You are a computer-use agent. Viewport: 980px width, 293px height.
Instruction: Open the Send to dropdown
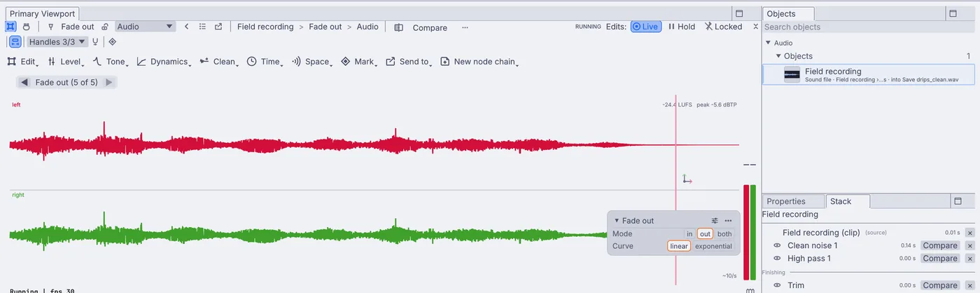[x=409, y=62]
